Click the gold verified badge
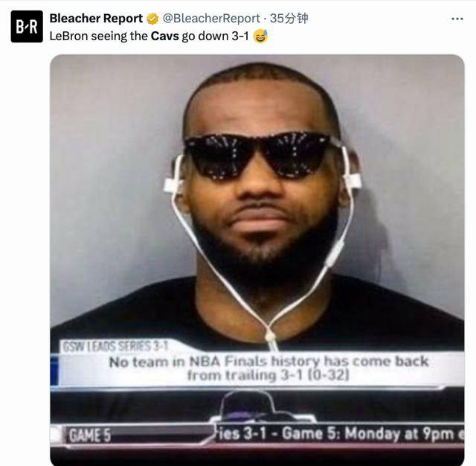 click(152, 19)
